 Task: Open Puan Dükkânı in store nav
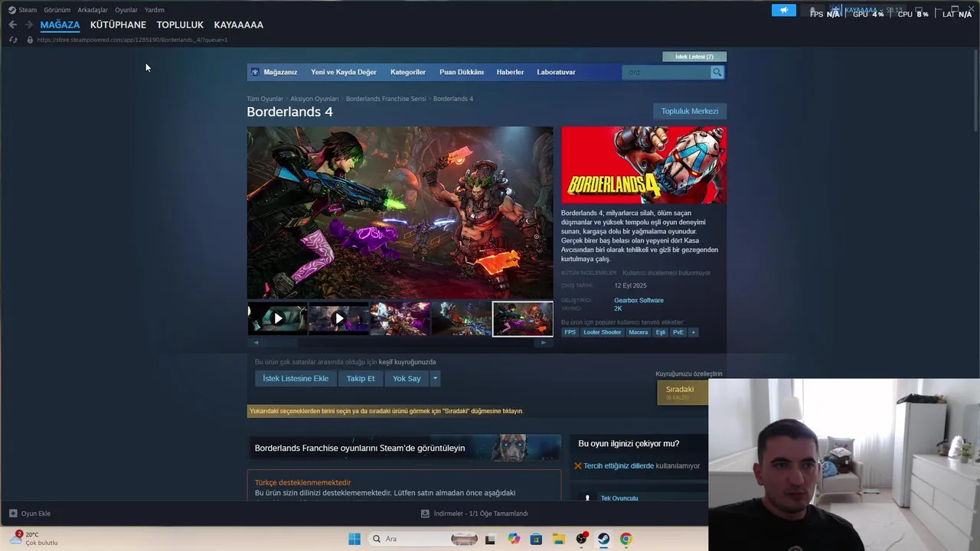462,72
